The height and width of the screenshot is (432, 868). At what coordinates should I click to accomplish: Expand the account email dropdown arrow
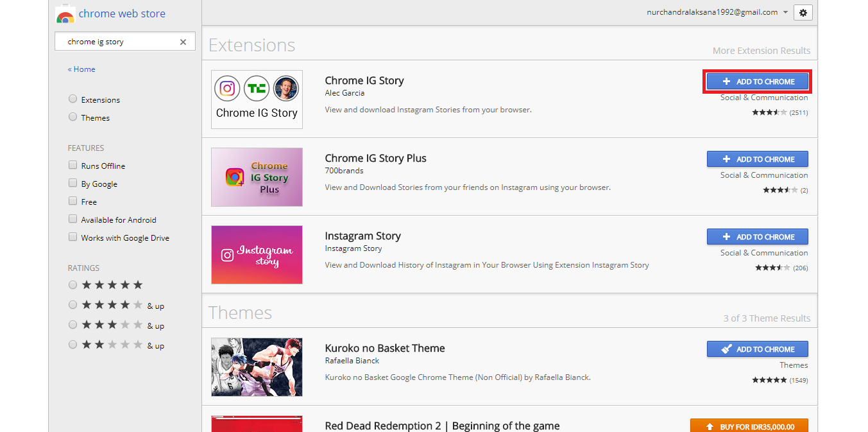[786, 12]
